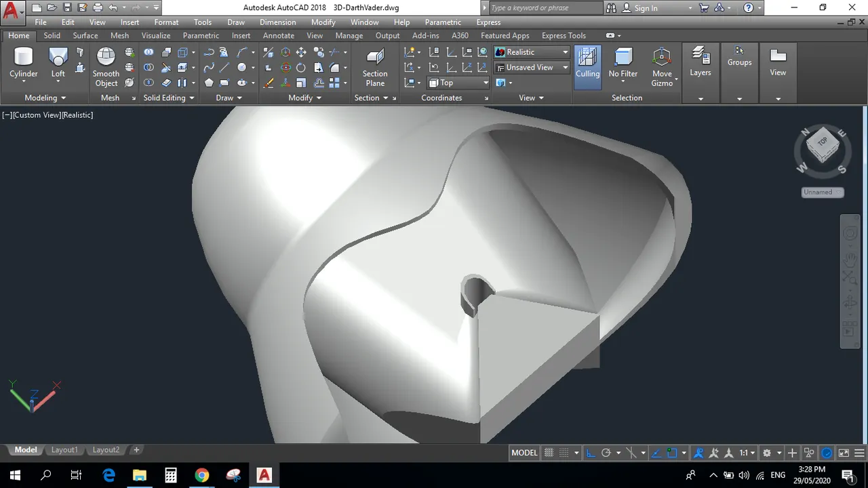Screen dimensions: 868x488
Task: Open the Top UCS dropdown
Action: coord(458,83)
